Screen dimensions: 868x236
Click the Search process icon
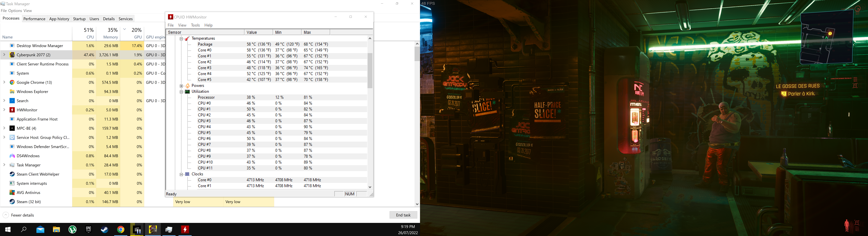[12, 101]
